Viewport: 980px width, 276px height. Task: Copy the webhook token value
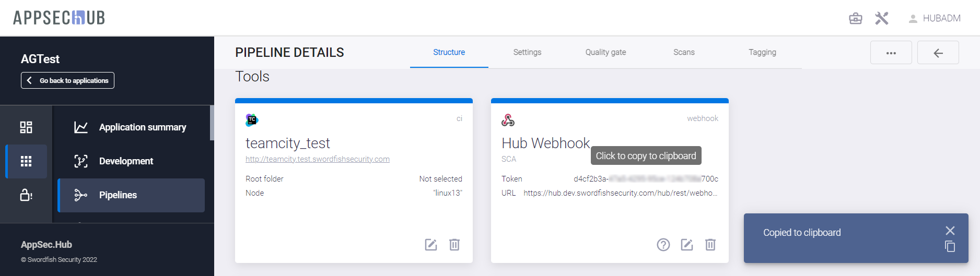[x=646, y=179]
